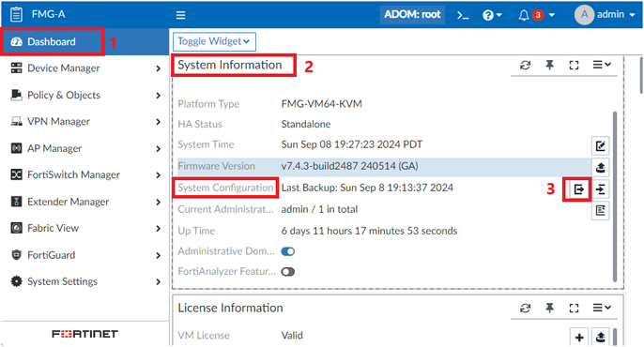Expand the FortiSwitch Manager chevron
The width and height of the screenshot is (644, 347).
tap(158, 175)
